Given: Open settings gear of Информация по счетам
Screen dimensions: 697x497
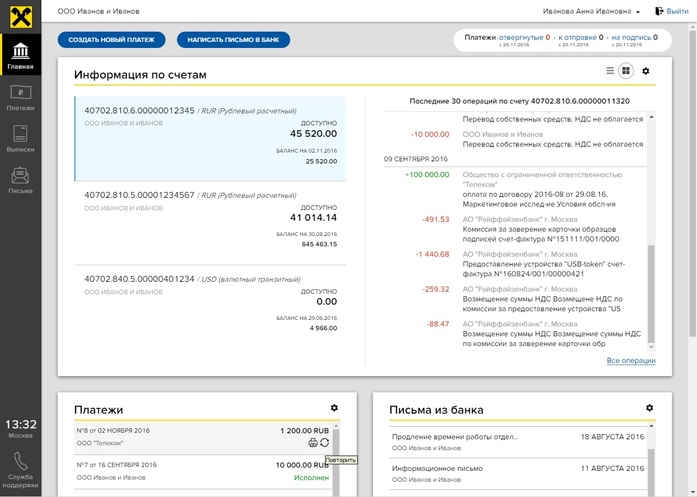Looking at the screenshot, I should tap(645, 71).
